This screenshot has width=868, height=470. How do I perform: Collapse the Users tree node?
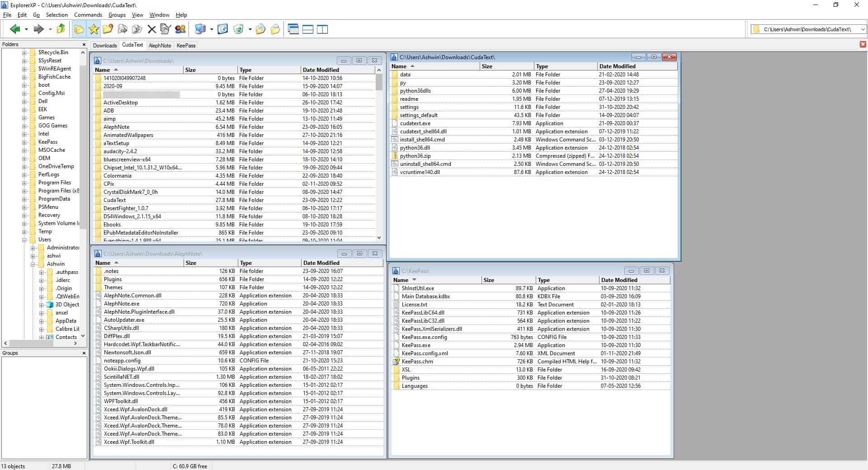24,240
